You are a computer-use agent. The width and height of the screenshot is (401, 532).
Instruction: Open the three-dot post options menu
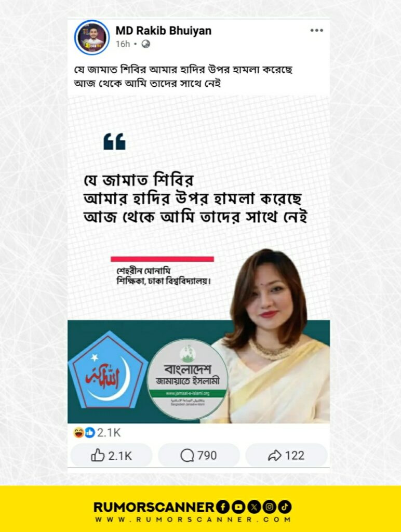tap(316, 31)
